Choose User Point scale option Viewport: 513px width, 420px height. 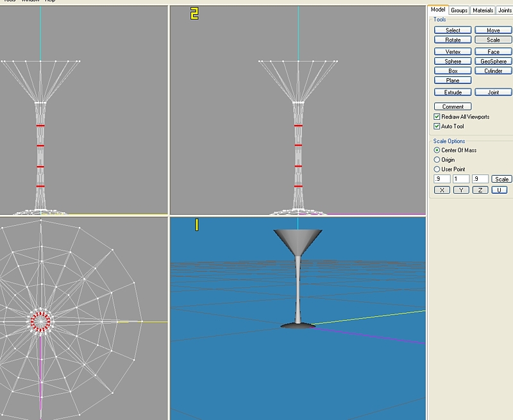(x=437, y=169)
